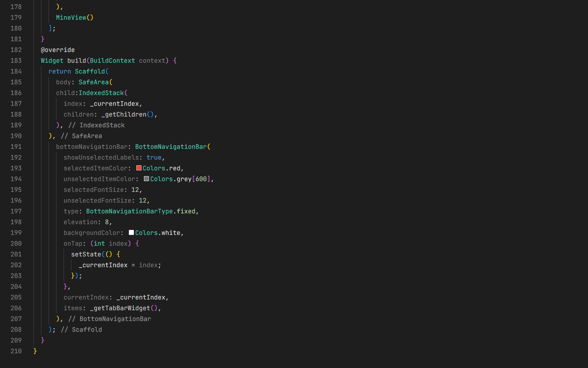Click the red color swatch before Colors.red
This screenshot has height=368, width=588.
pos(139,168)
